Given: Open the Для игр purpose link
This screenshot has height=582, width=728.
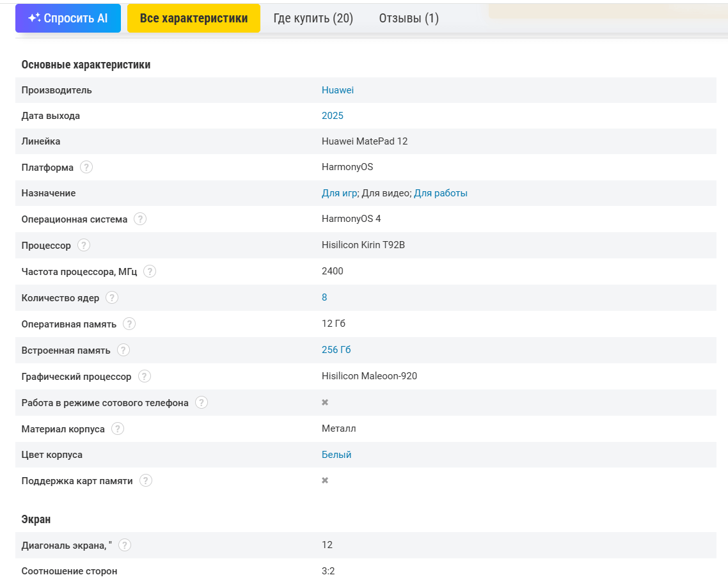Looking at the screenshot, I should 339,193.
